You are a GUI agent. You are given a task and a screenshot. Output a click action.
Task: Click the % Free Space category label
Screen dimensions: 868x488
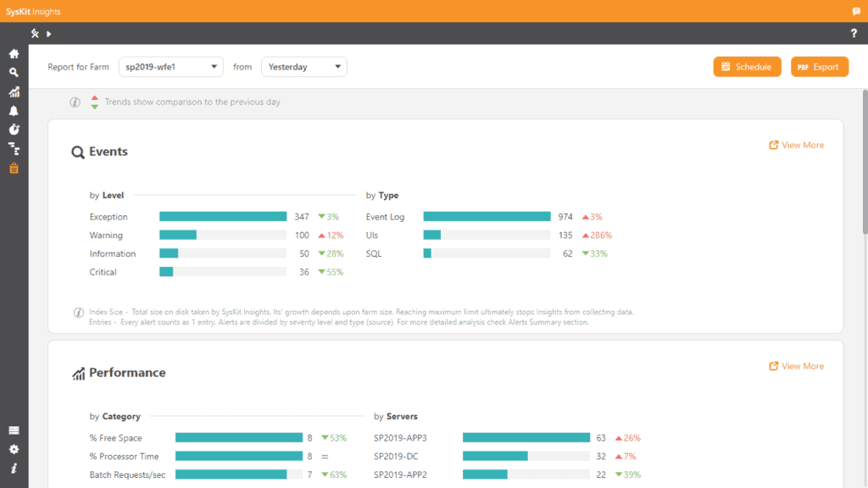click(x=115, y=438)
